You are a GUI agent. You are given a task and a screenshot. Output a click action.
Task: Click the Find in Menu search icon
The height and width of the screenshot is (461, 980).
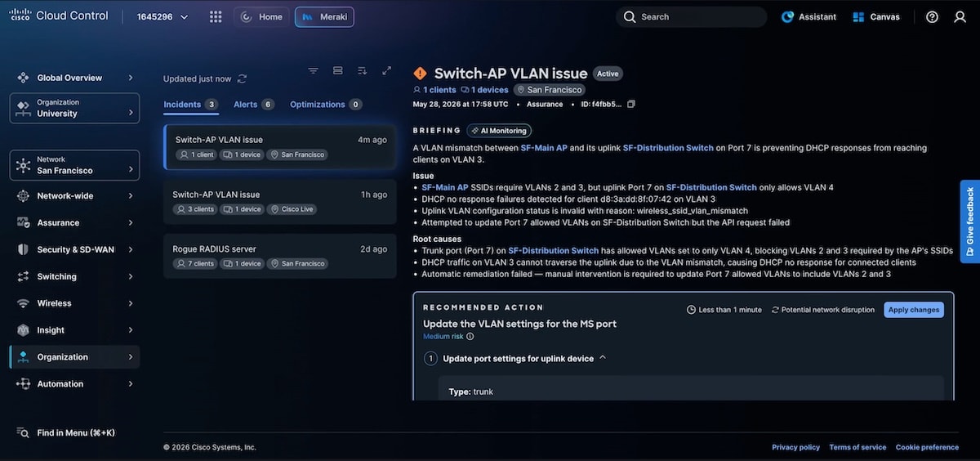23,432
